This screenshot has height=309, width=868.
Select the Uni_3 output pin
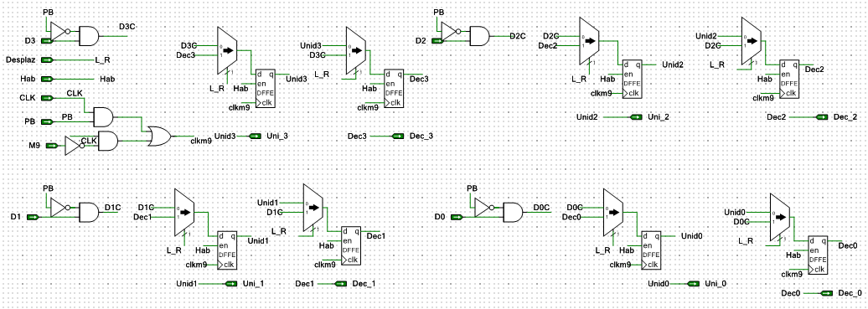point(256,136)
